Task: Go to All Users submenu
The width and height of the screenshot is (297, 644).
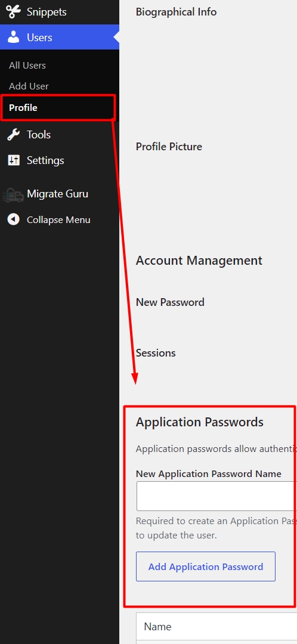Action: click(27, 66)
